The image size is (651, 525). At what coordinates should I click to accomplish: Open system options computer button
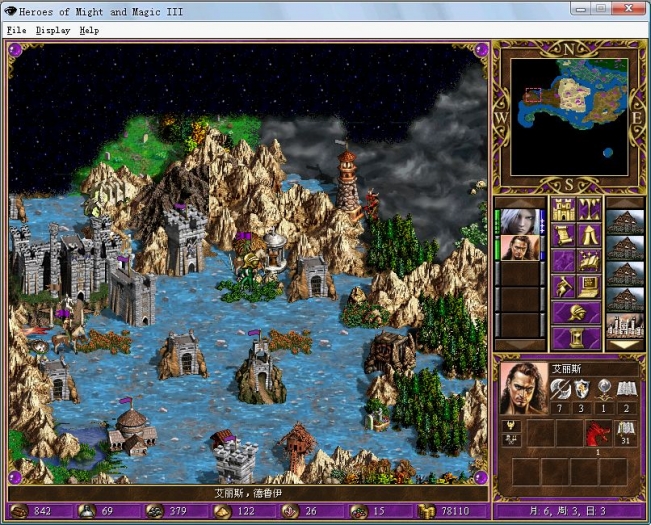point(589,287)
